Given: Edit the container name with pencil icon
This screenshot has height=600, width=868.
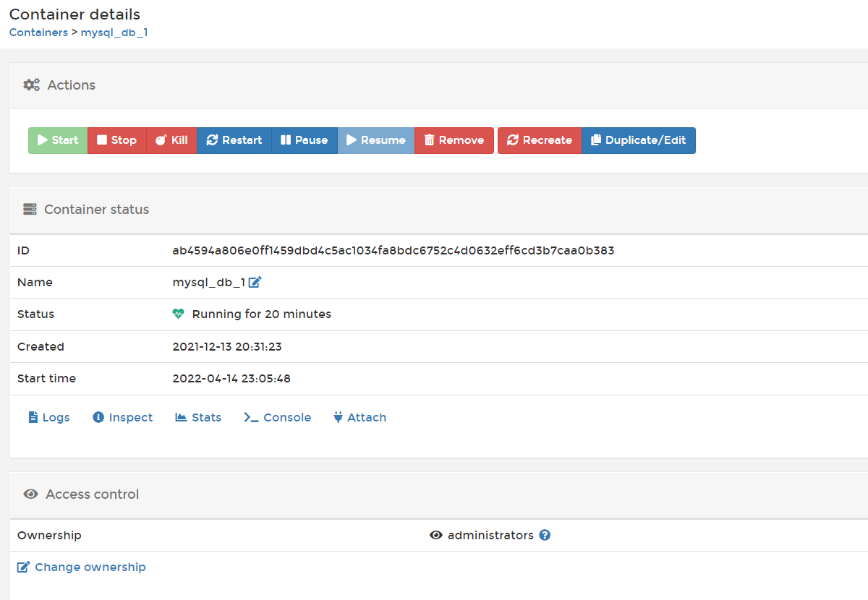Looking at the screenshot, I should 255,282.
